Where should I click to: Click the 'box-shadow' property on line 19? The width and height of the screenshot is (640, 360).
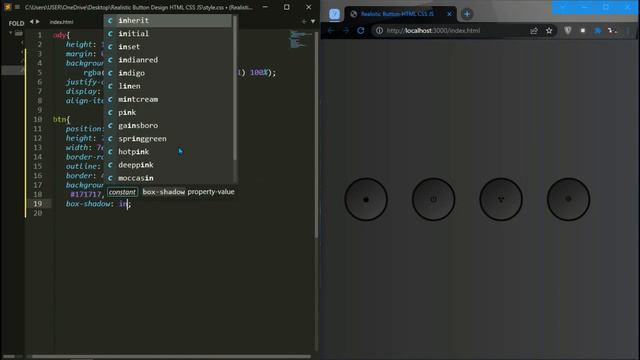(89, 203)
